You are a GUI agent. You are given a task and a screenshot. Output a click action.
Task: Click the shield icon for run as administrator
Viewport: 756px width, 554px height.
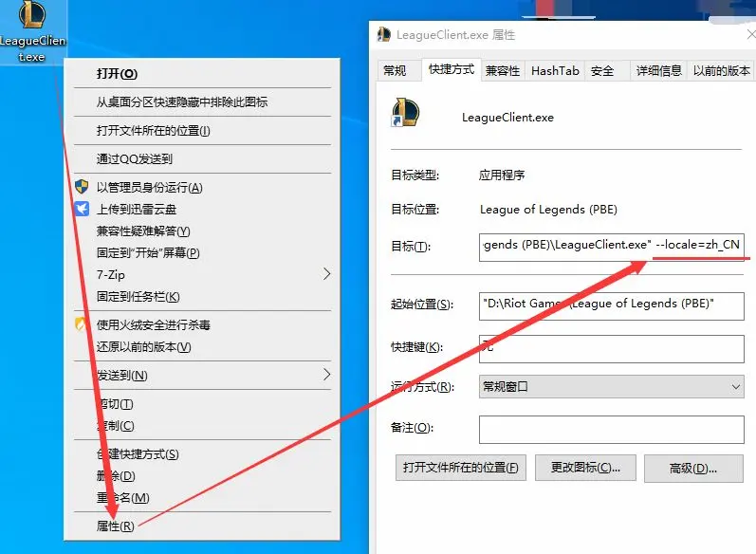[82, 187]
